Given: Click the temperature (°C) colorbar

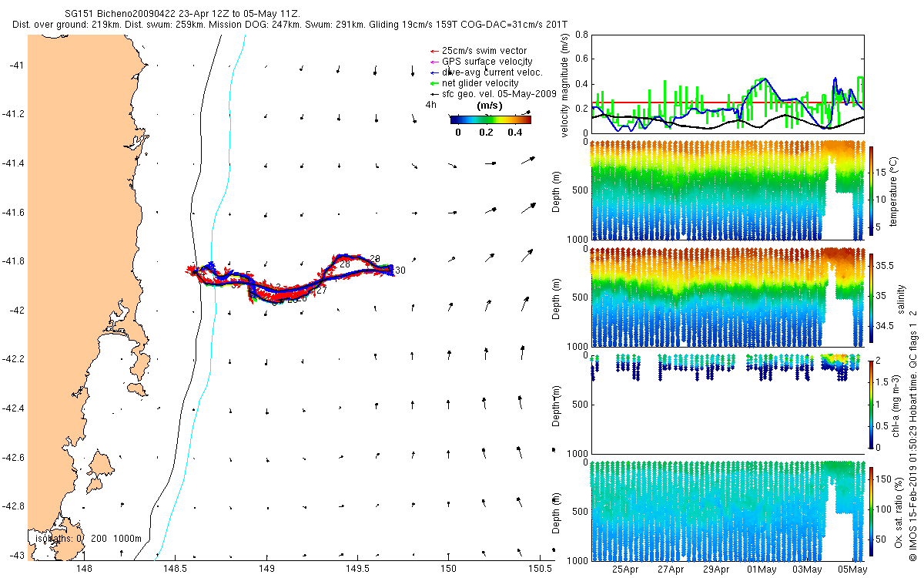Looking at the screenshot, I should pos(871,190).
